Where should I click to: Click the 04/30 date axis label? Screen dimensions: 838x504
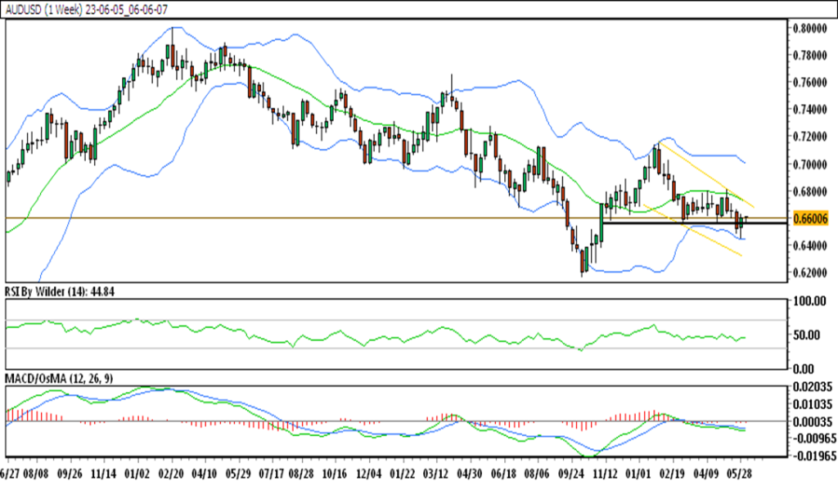click(469, 475)
